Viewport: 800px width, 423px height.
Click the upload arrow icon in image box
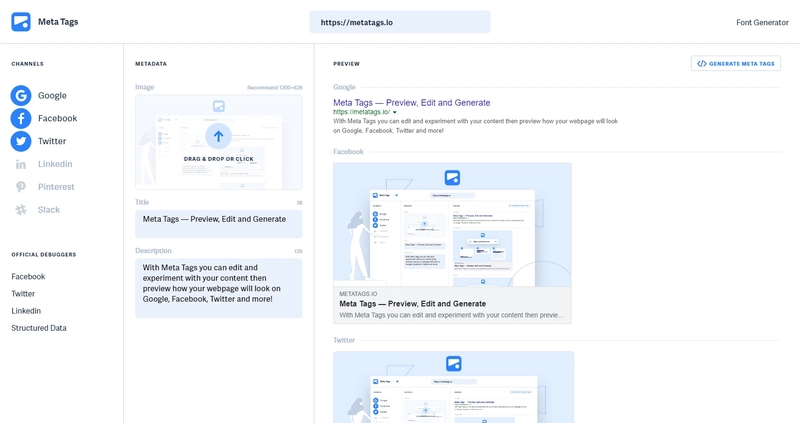[218, 136]
